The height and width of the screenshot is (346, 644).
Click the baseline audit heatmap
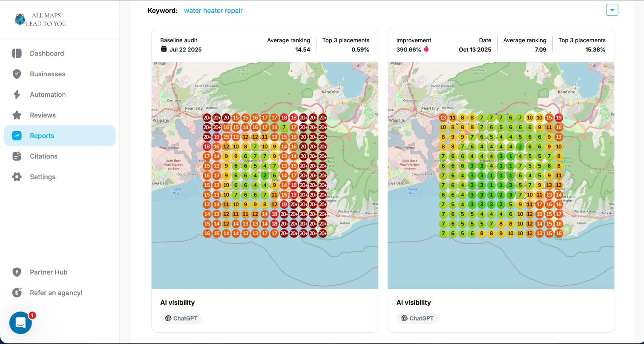pos(264,176)
